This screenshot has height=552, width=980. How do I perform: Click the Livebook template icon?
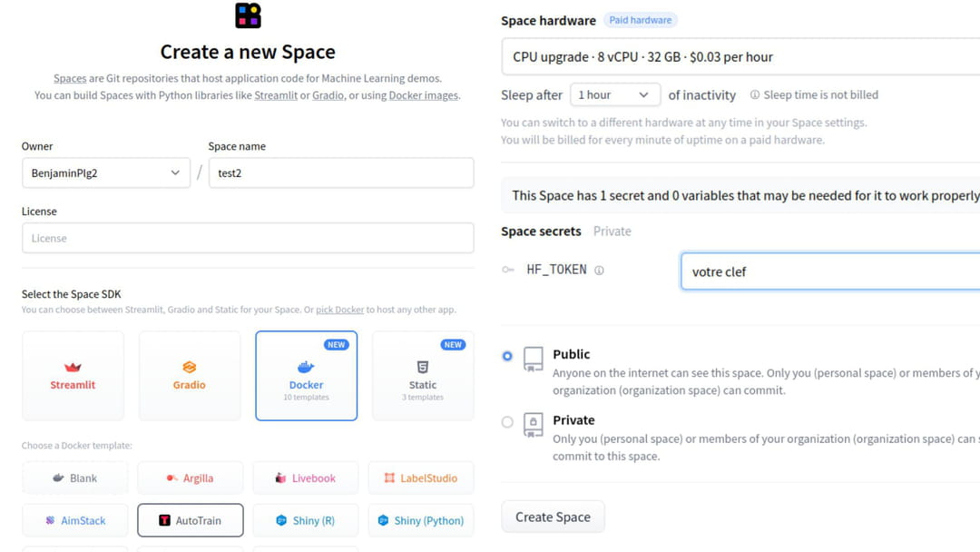(280, 478)
